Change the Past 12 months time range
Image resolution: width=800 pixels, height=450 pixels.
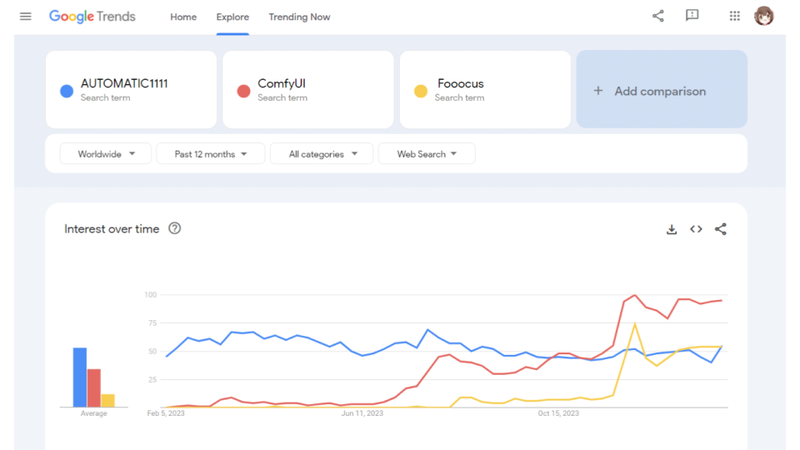[x=211, y=154]
